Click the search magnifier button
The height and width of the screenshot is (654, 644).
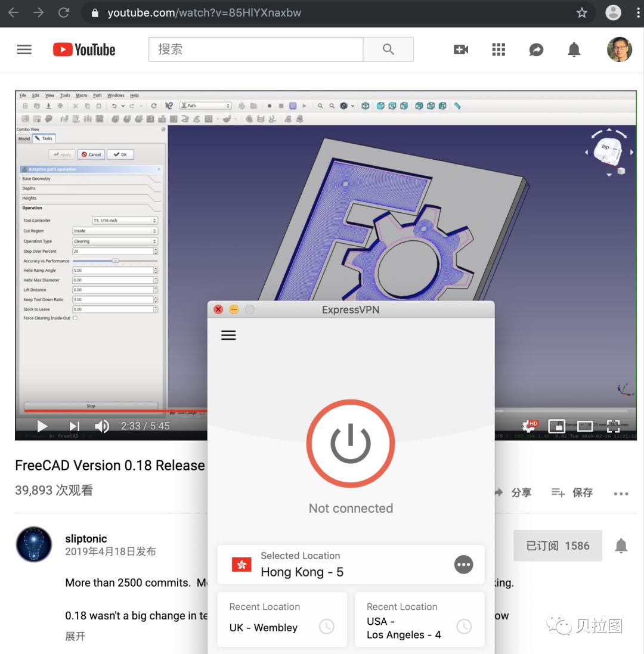coord(388,49)
